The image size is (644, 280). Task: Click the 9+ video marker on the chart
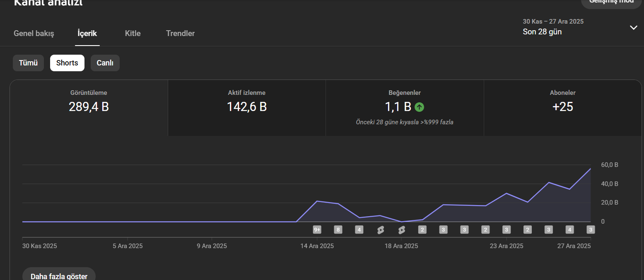(x=317, y=230)
